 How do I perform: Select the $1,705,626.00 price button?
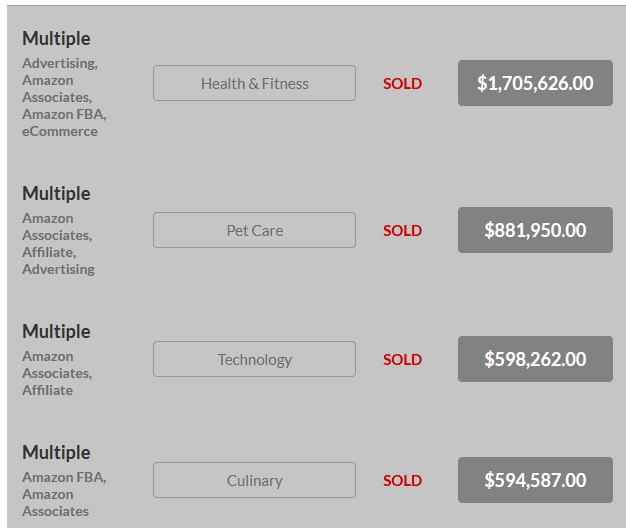point(535,83)
